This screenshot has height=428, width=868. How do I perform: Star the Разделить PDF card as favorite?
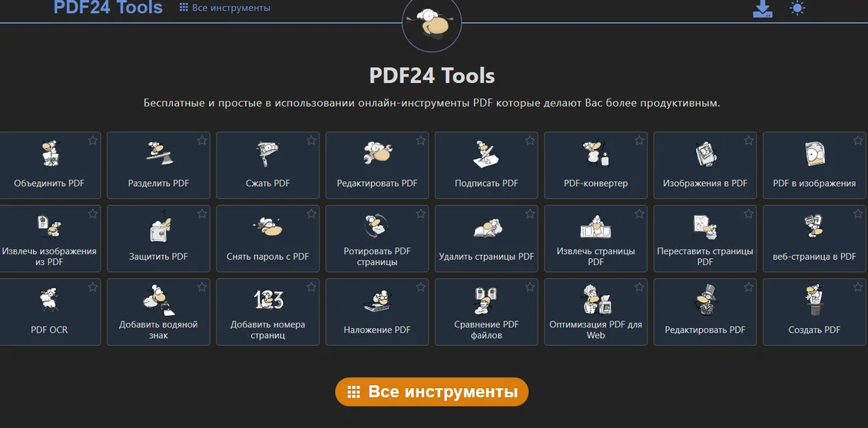tap(202, 141)
